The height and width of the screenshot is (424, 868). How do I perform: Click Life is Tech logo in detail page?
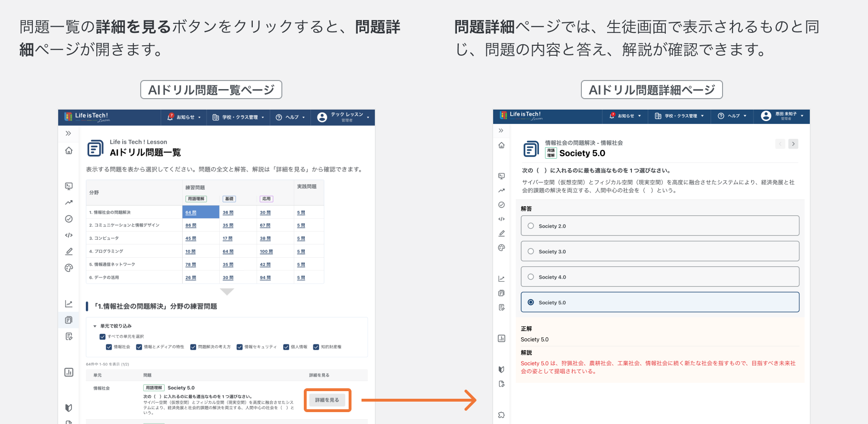click(x=521, y=115)
